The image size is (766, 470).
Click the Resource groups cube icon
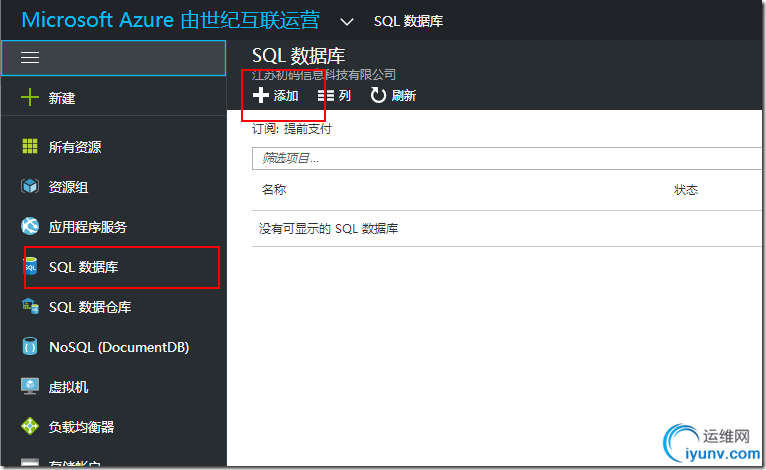pyautogui.click(x=30, y=186)
